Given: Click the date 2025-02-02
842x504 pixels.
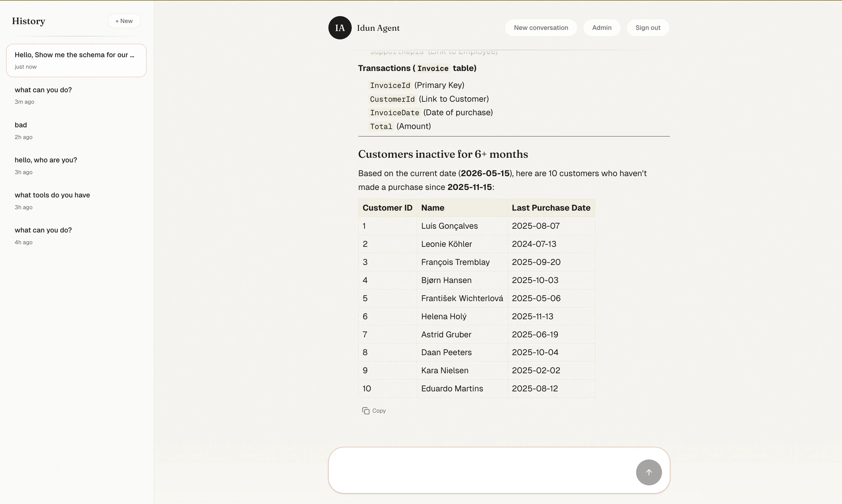Looking at the screenshot, I should [x=536, y=370].
